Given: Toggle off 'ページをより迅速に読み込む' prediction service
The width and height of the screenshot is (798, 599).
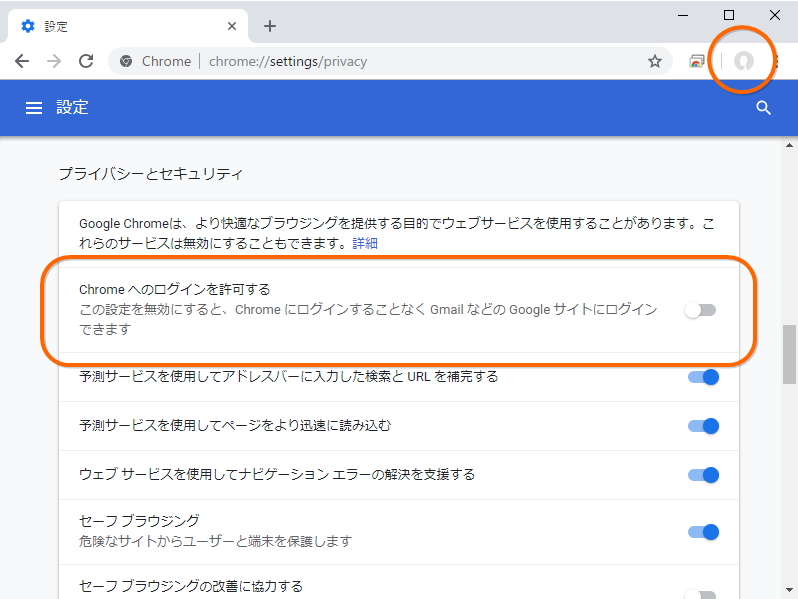Looking at the screenshot, I should (x=703, y=426).
